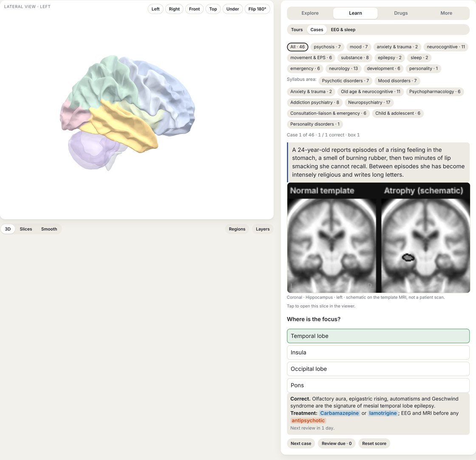Select syllabus Mood disorders · 7
The height and width of the screenshot is (460, 476).
(x=397, y=81)
